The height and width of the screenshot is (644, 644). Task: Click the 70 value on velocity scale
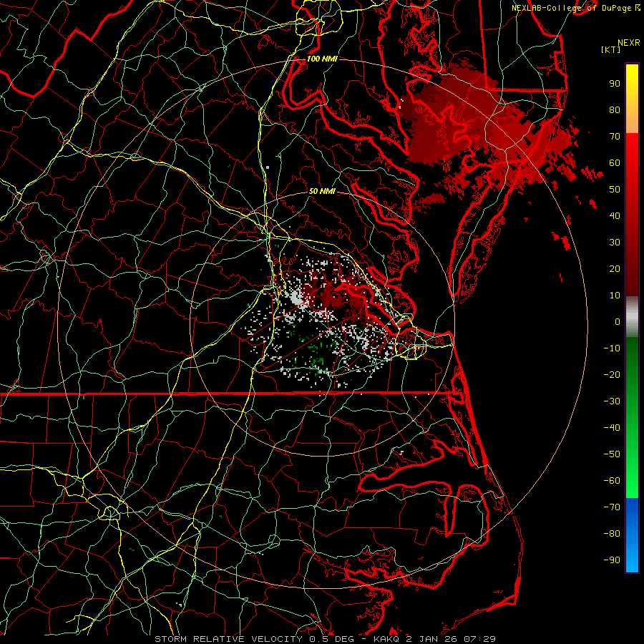tap(615, 137)
